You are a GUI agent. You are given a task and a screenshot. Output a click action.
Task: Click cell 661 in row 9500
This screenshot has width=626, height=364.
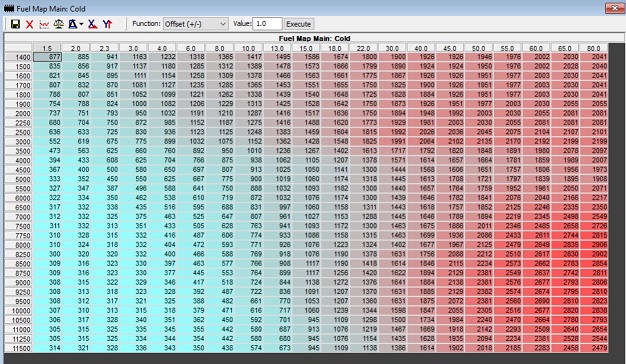click(248, 301)
